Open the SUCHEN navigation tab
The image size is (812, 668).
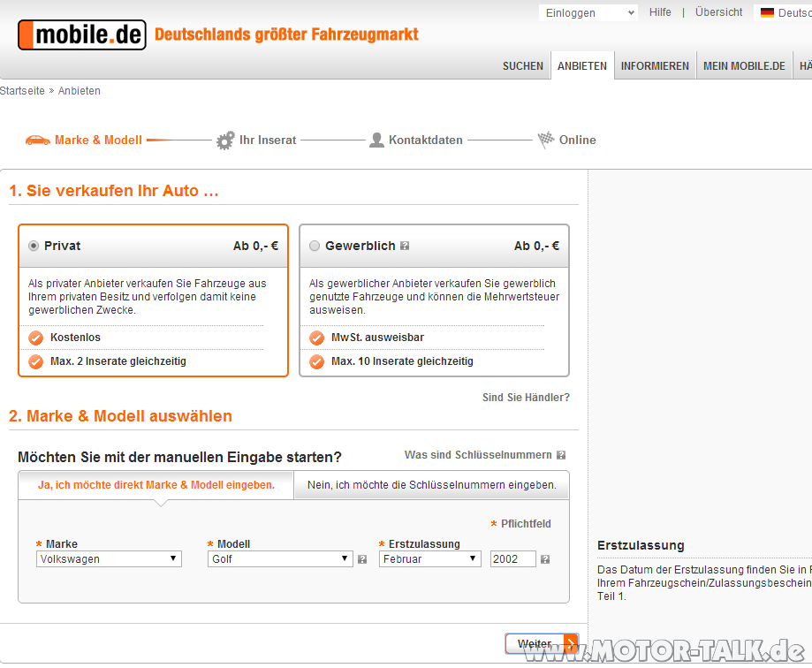coord(523,66)
